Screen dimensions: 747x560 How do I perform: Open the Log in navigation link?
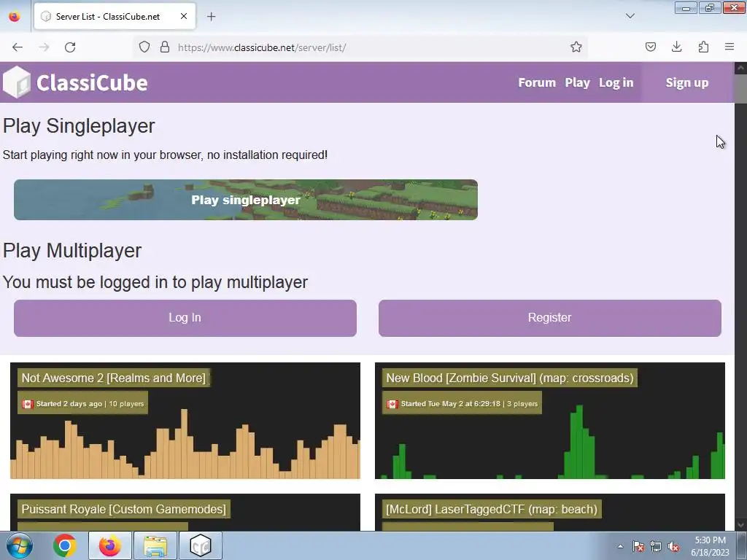pyautogui.click(x=616, y=82)
